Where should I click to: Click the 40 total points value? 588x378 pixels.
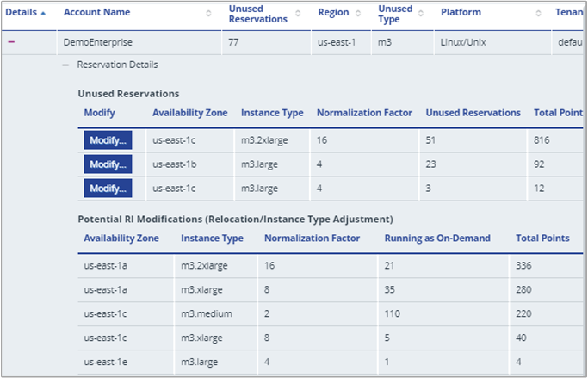521,338
